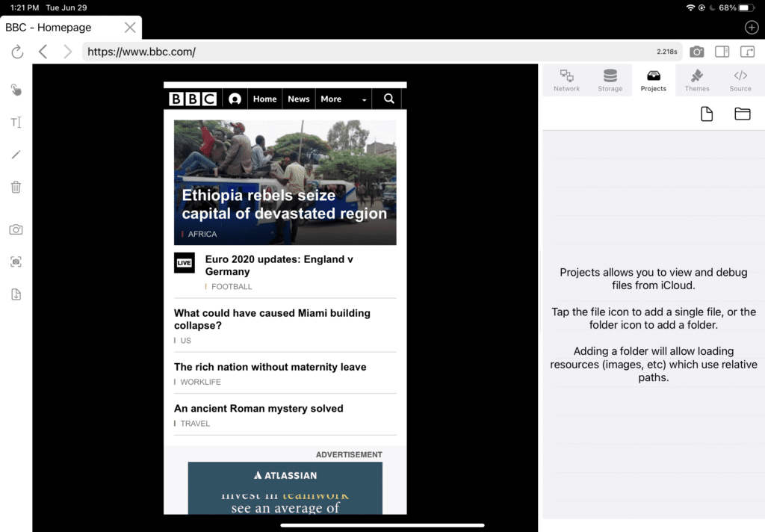Viewport: 765px width, 532px height.
Task: Open the Network tab
Action: point(566,80)
